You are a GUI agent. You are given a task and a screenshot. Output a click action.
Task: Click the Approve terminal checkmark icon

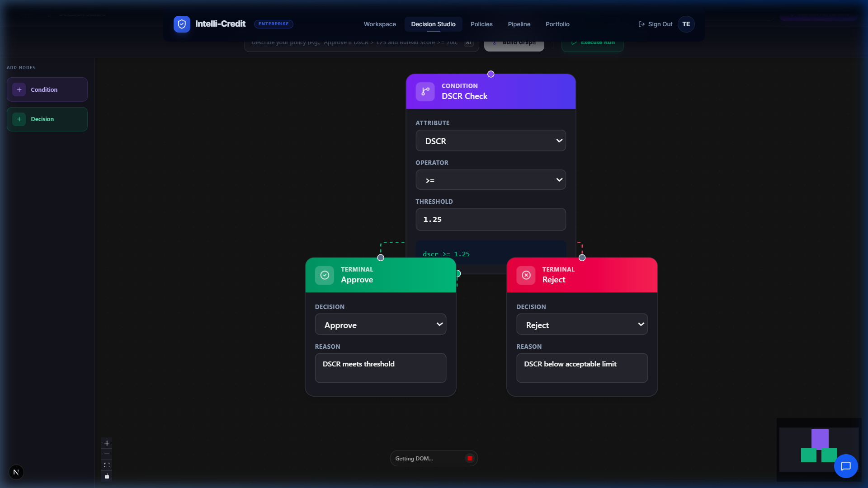coord(325,275)
